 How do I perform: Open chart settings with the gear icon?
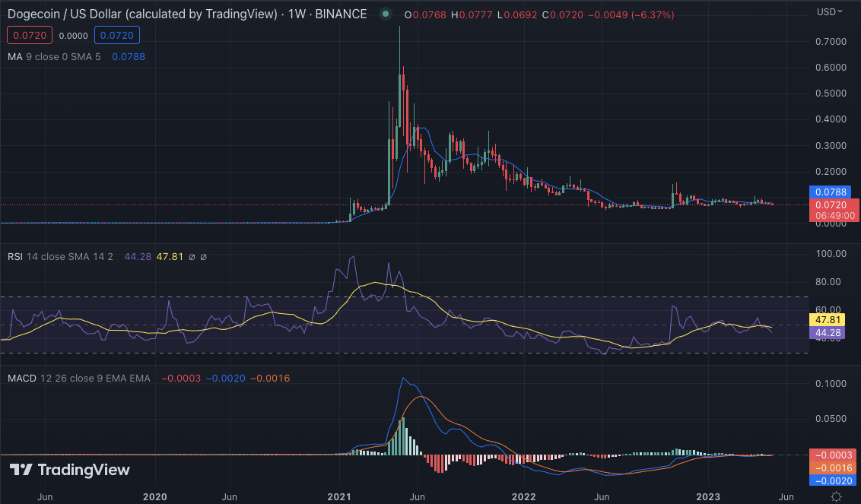(836, 496)
